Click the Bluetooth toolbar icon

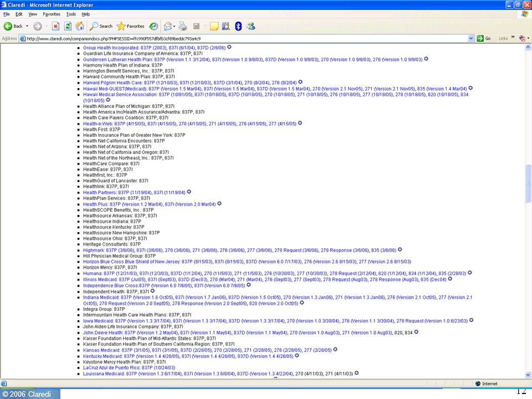coord(238,26)
